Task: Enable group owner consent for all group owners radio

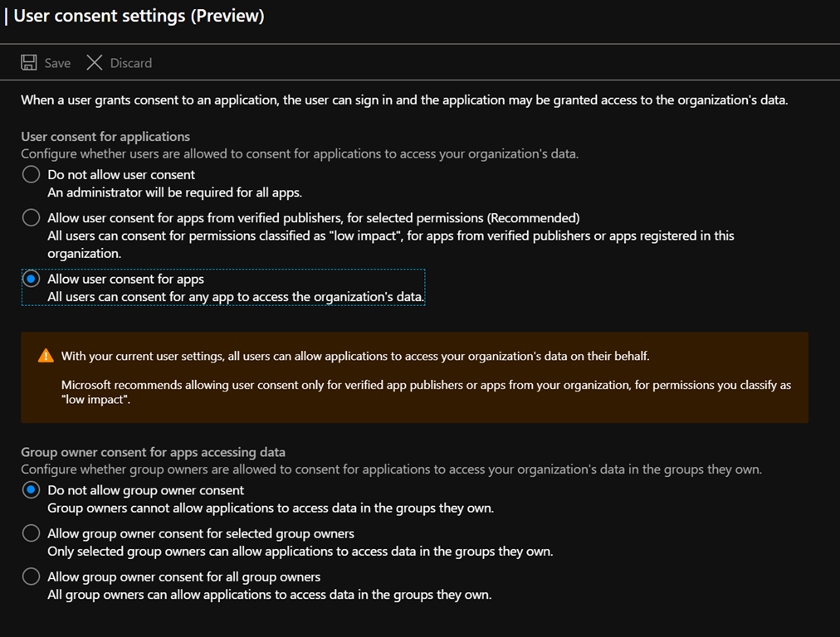Action: pyautogui.click(x=31, y=576)
